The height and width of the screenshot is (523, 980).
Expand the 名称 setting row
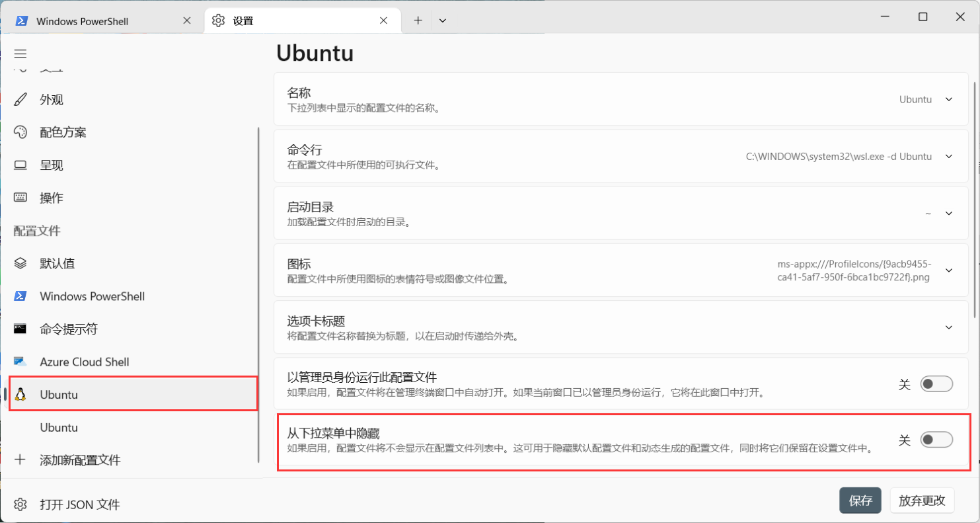point(621,99)
